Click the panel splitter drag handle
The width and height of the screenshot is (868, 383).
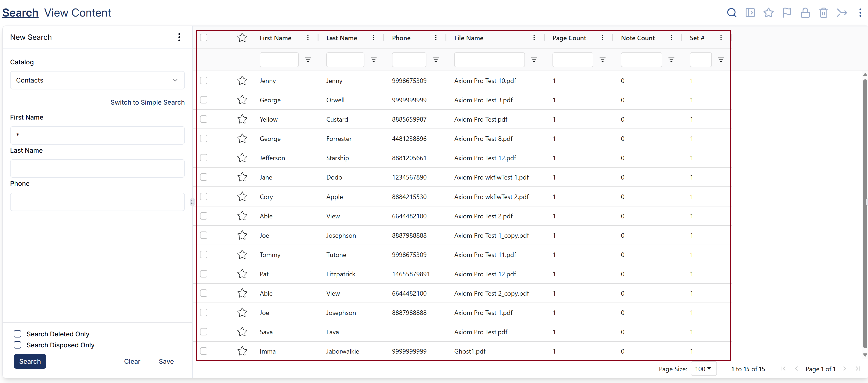(x=192, y=202)
